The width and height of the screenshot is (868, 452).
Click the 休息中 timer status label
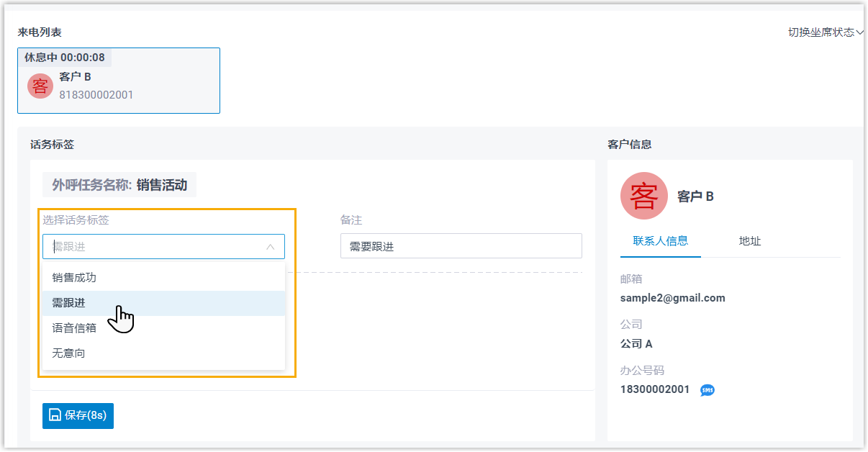[x=65, y=58]
